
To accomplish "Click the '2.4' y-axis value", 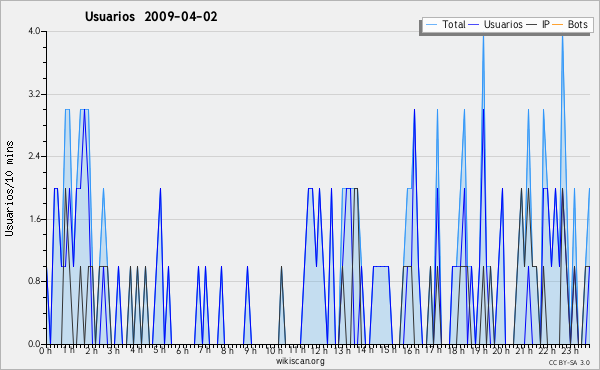I will click(34, 156).
